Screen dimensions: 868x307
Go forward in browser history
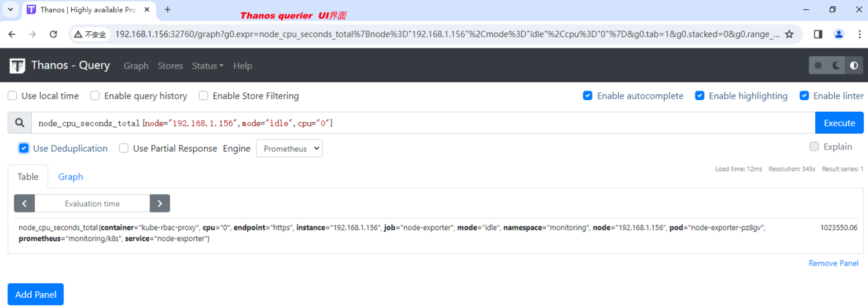[32, 34]
